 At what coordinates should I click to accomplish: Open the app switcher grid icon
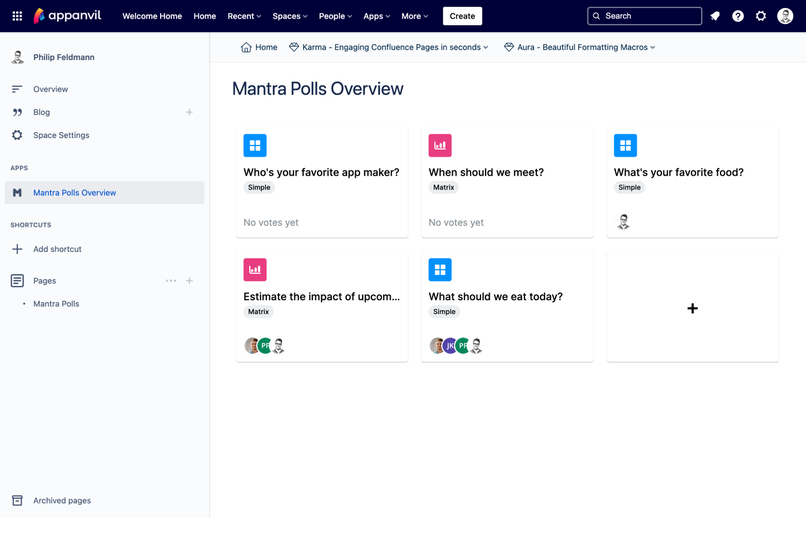[x=17, y=16]
